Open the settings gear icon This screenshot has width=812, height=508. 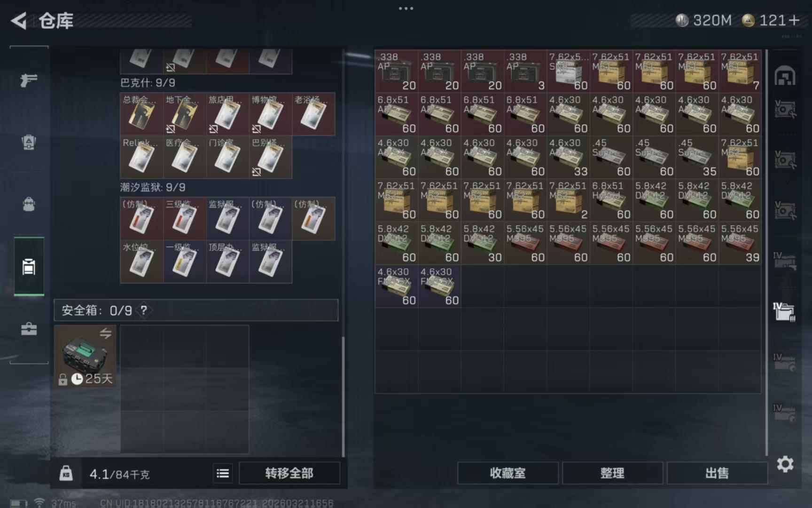click(x=785, y=464)
